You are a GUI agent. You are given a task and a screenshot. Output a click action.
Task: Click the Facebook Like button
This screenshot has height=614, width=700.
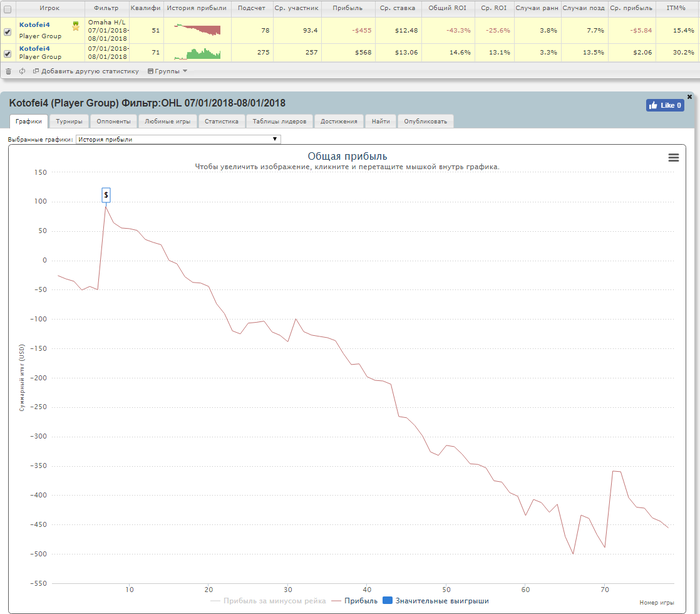click(665, 105)
